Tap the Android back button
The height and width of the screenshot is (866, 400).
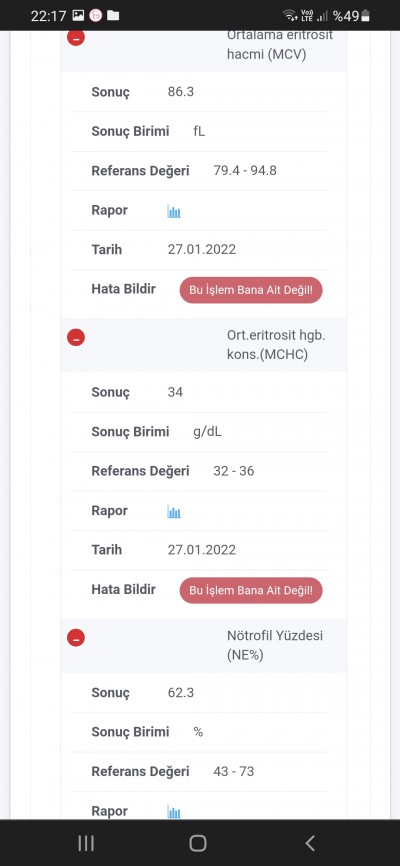click(310, 843)
